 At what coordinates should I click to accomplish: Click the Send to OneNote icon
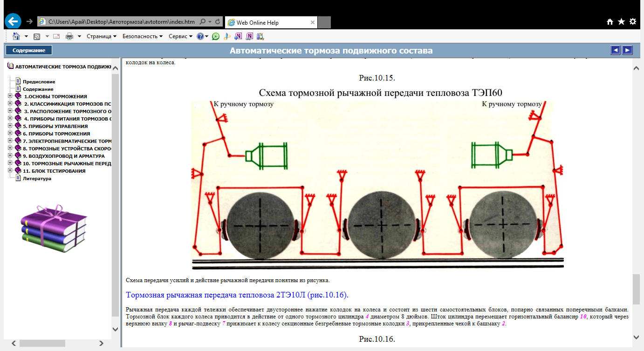click(238, 36)
